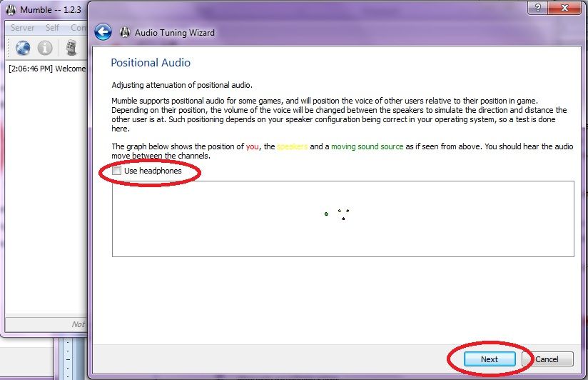588x380 pixels.
Task: Click the Mumble icon beside Audio Tuning Wizard
Action: tap(125, 33)
